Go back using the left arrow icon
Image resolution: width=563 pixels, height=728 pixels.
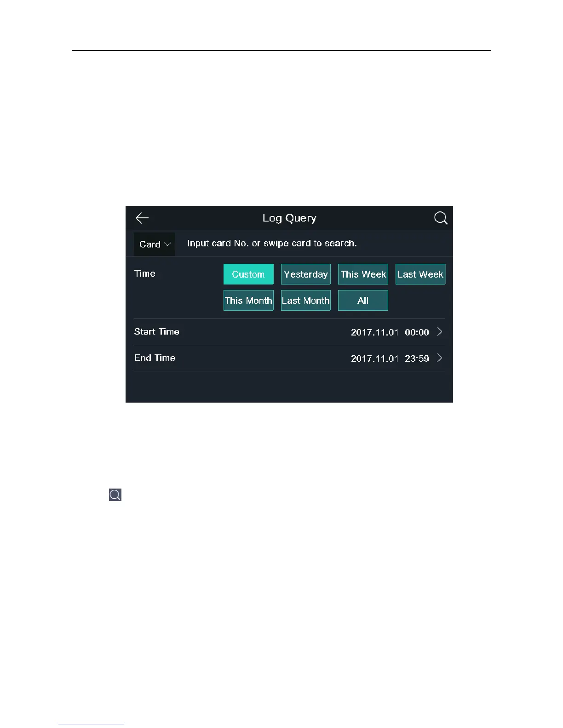(142, 218)
